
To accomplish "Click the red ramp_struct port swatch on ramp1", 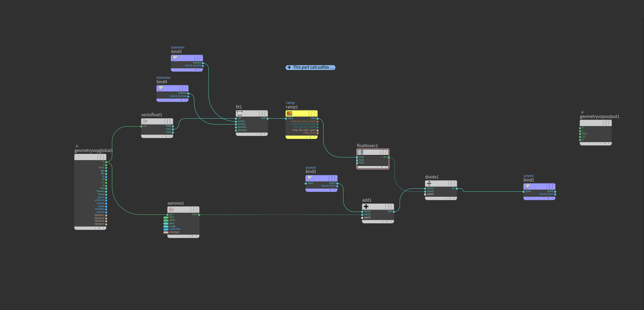I will coord(318,133).
